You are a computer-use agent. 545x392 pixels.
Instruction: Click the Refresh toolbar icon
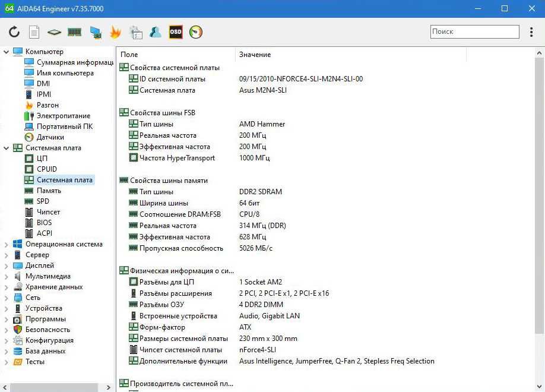point(14,32)
